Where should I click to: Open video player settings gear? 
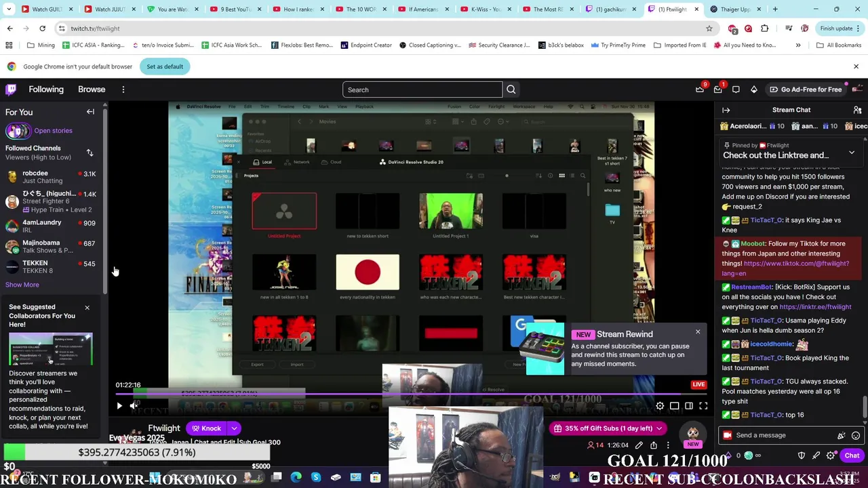660,406
